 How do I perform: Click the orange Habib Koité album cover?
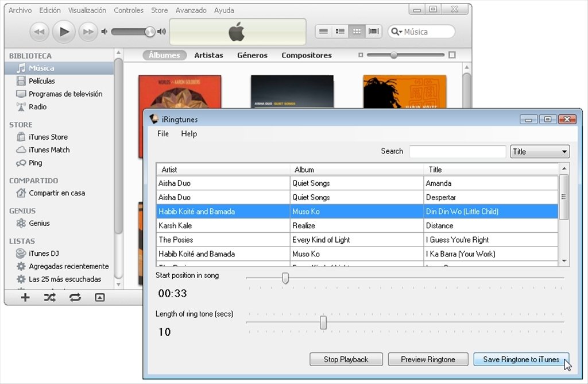[405, 92]
